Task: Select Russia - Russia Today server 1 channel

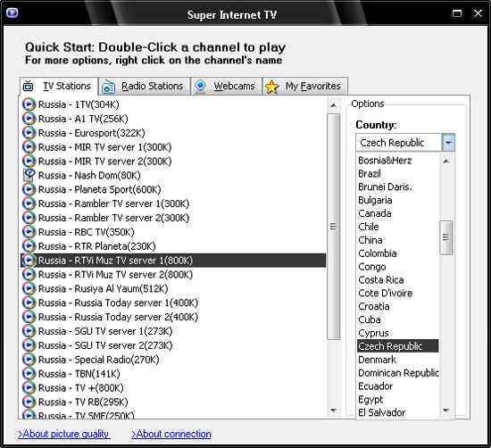Action: click(x=118, y=303)
